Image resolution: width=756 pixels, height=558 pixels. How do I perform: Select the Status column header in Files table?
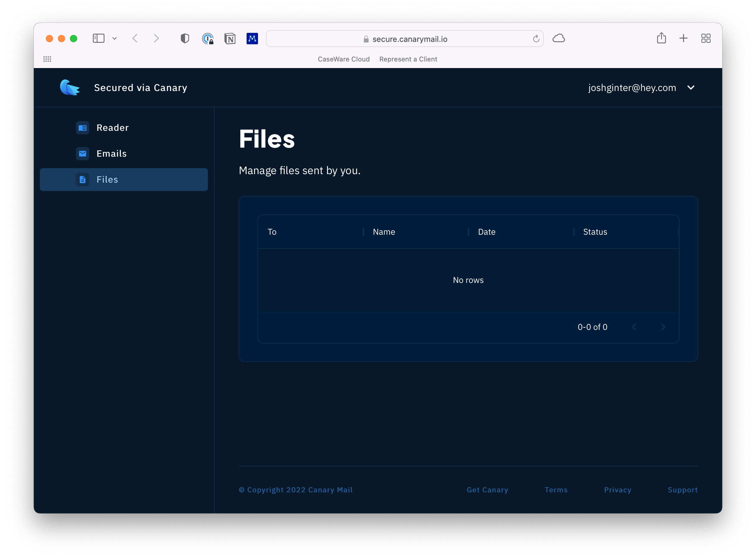click(x=595, y=232)
